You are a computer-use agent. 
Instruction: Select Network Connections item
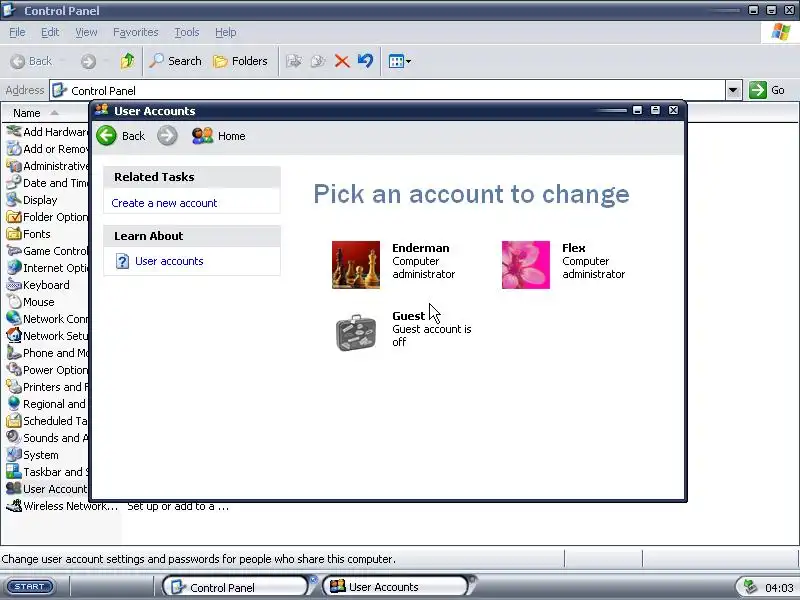coord(47,319)
